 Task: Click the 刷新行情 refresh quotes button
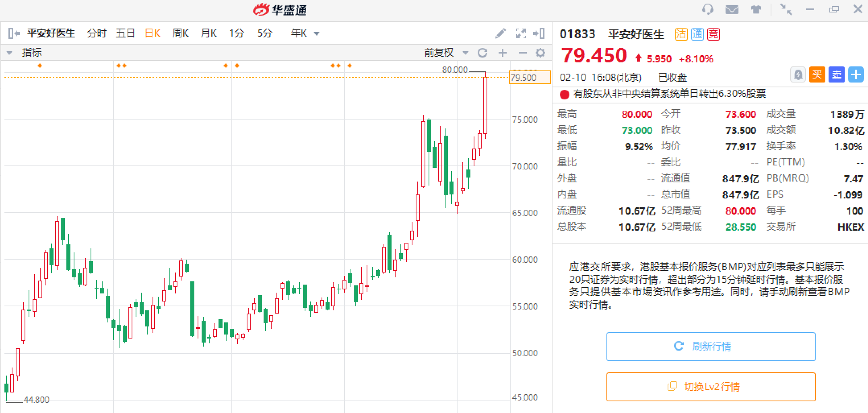pyautogui.click(x=711, y=347)
